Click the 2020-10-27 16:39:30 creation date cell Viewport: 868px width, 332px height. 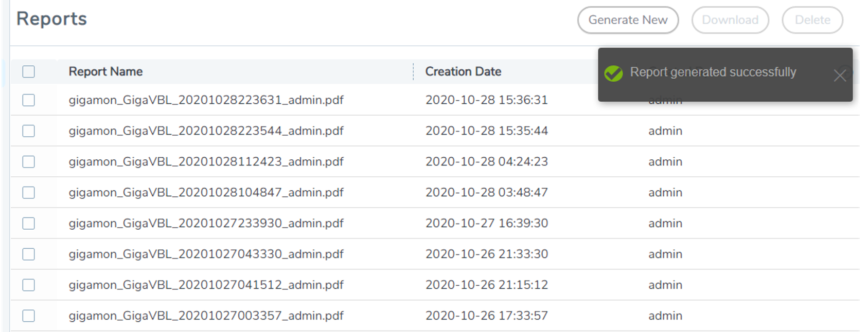tap(486, 224)
